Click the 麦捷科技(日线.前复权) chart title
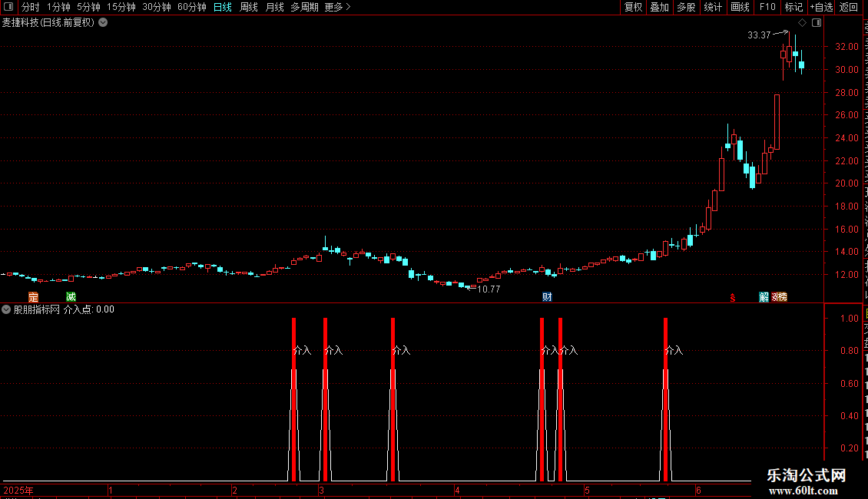Screen dimensions: 868x499 coord(48,23)
